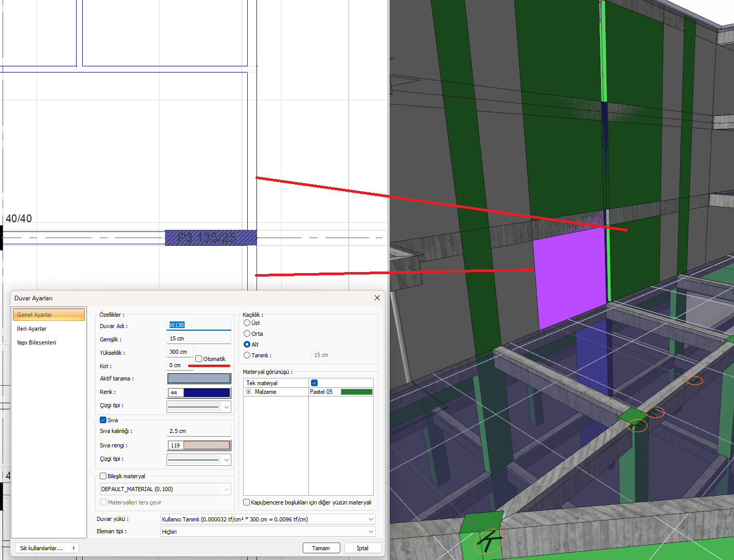The height and width of the screenshot is (560, 734).
Task: Uncheck the Sıva checkbox
Action: point(103,420)
